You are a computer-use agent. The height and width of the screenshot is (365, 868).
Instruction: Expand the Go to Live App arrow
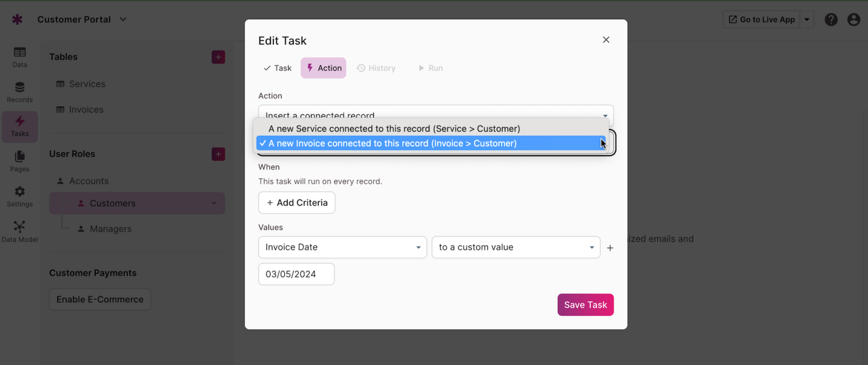click(x=807, y=20)
